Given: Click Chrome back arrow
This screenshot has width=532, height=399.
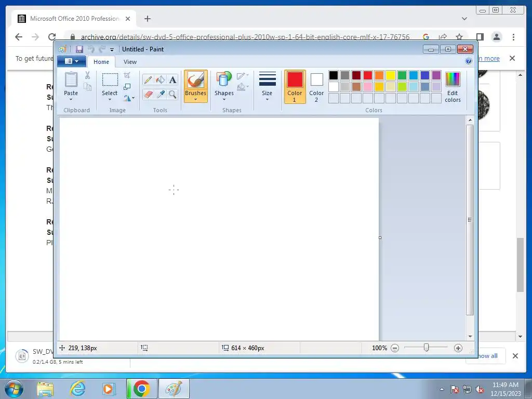Looking at the screenshot, I should pyautogui.click(x=19, y=37).
